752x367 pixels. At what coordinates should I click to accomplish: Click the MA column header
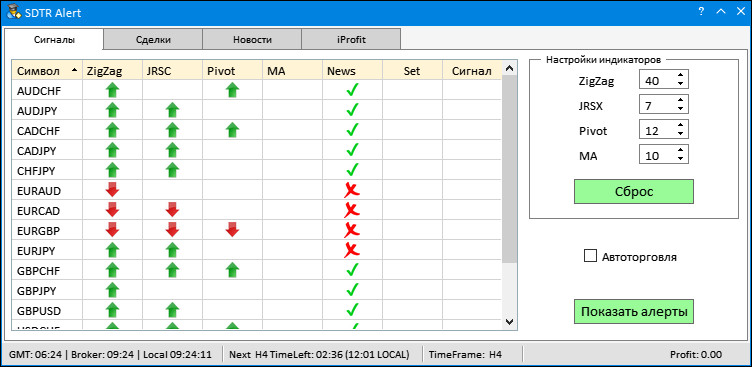point(293,71)
